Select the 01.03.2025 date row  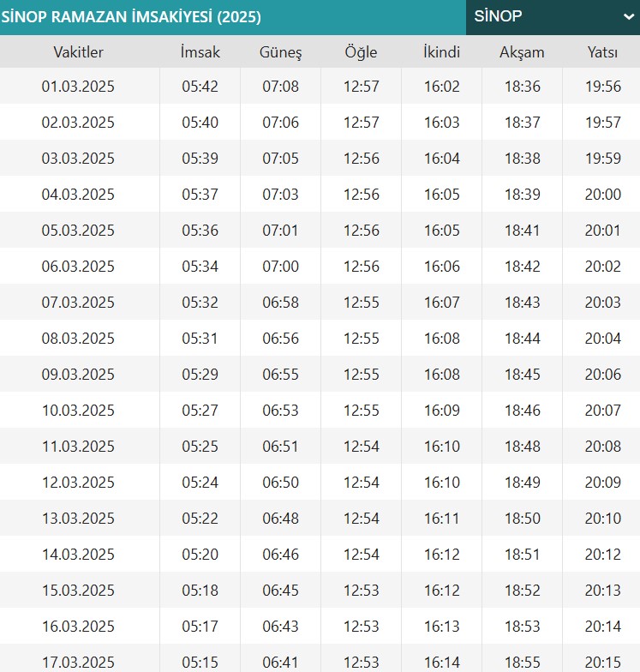pos(320,86)
